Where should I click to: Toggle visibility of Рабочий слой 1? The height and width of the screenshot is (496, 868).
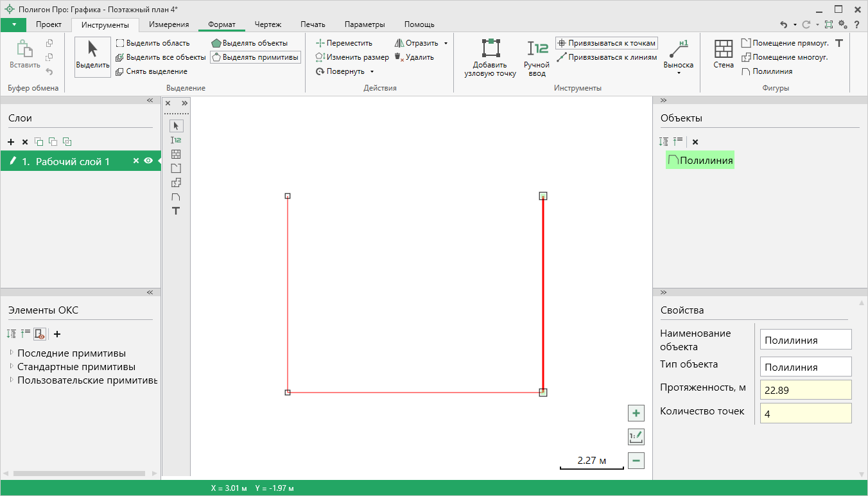[148, 161]
